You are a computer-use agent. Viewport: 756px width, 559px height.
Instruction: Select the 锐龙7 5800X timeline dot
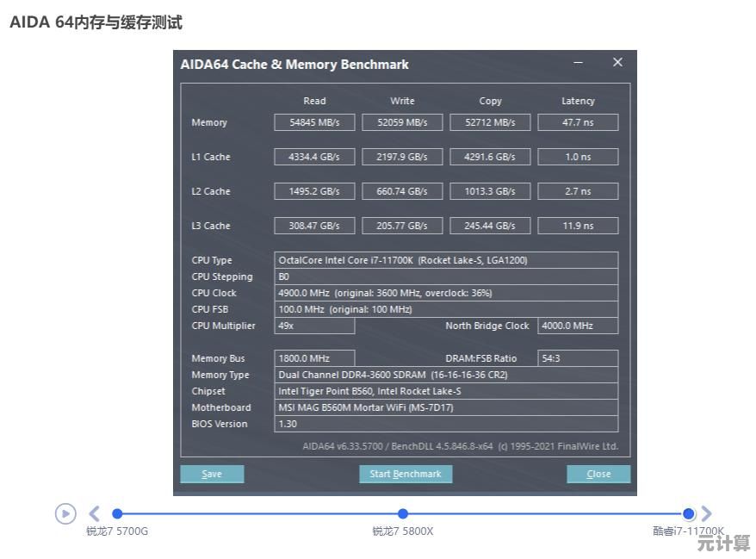pyautogui.click(x=405, y=512)
